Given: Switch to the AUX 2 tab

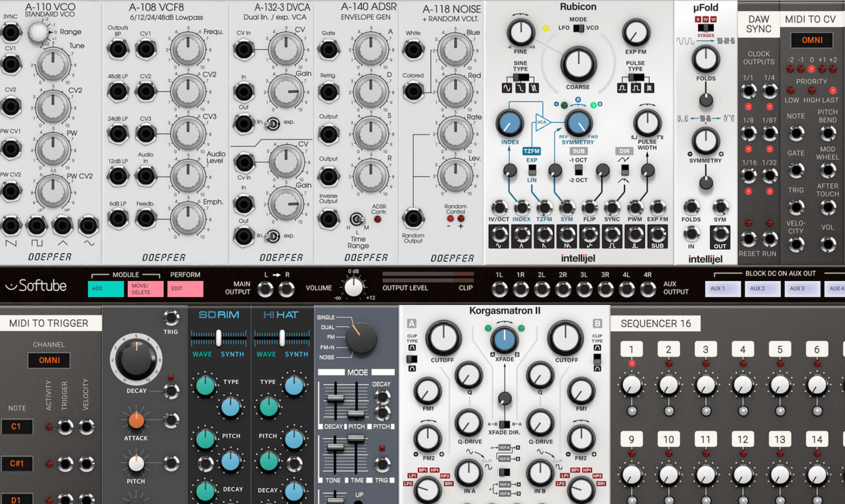Looking at the screenshot, I should pos(762,289).
